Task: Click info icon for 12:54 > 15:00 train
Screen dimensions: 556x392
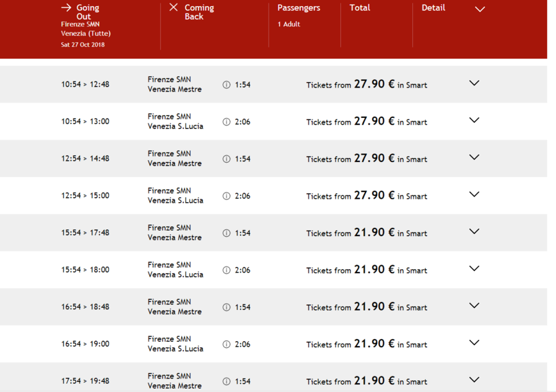Action: 226,196
